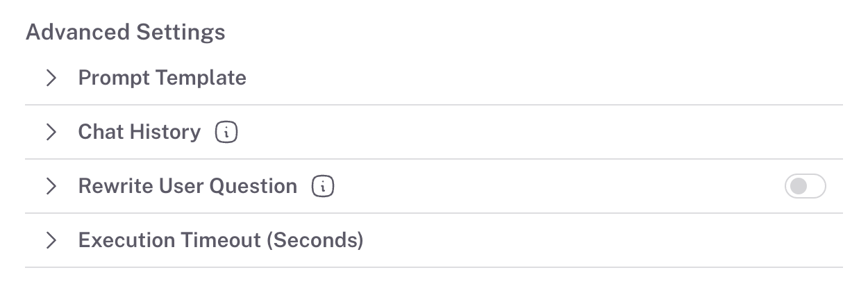Viewport: 868px width, 286px height.
Task: Expand the Execution Timeout (Seconds) section
Action: point(51,240)
